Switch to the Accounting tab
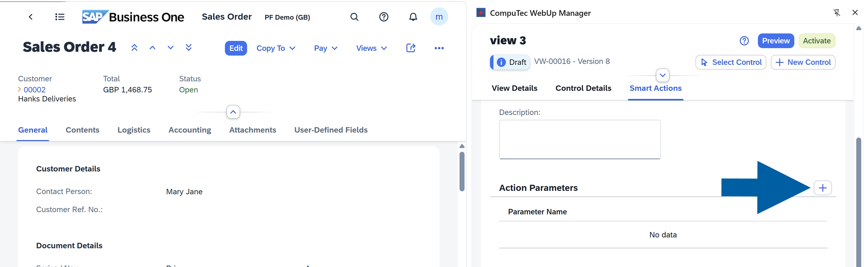The image size is (868, 267). coord(190,130)
